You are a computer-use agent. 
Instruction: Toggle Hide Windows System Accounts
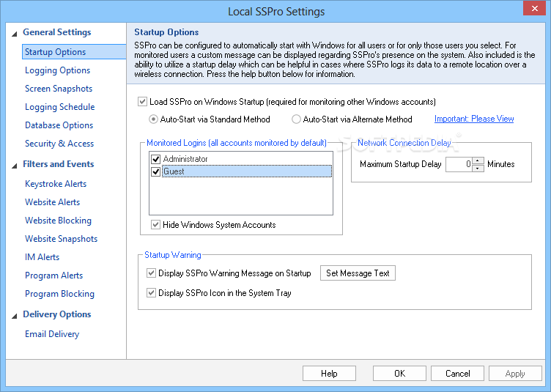(155, 224)
